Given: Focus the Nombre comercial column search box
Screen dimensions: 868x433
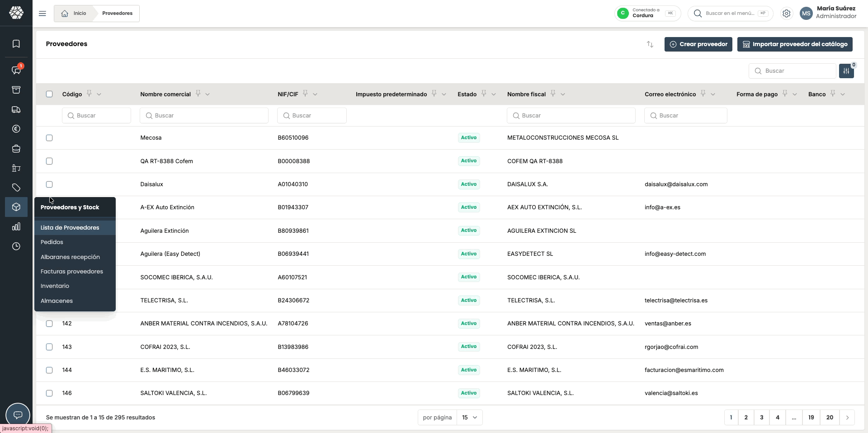Looking at the screenshot, I should pos(204,115).
